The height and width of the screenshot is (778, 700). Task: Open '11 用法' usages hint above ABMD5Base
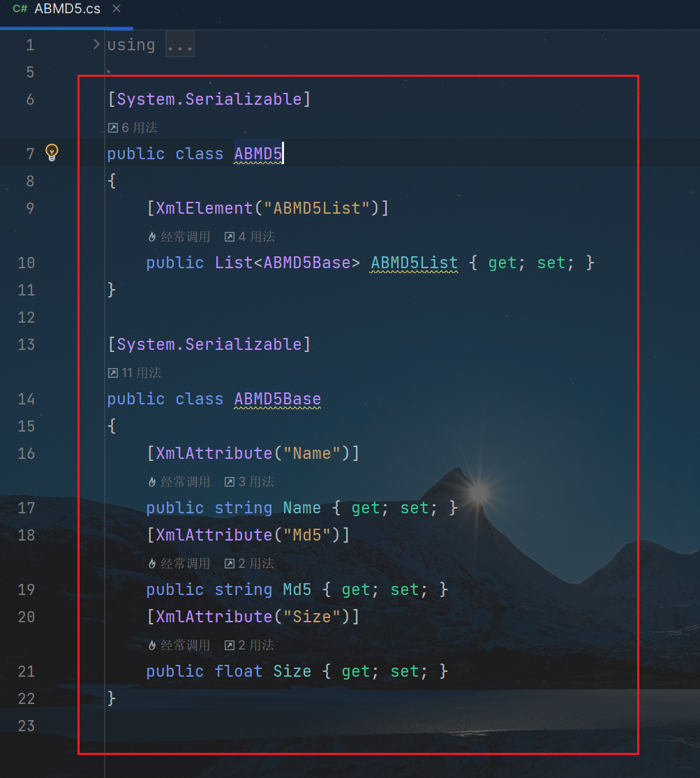point(135,373)
